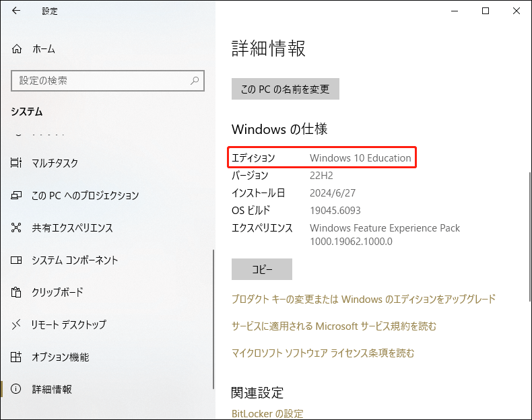532x420 pixels.
Task: Select オプション機能 entry
Action: (61, 357)
